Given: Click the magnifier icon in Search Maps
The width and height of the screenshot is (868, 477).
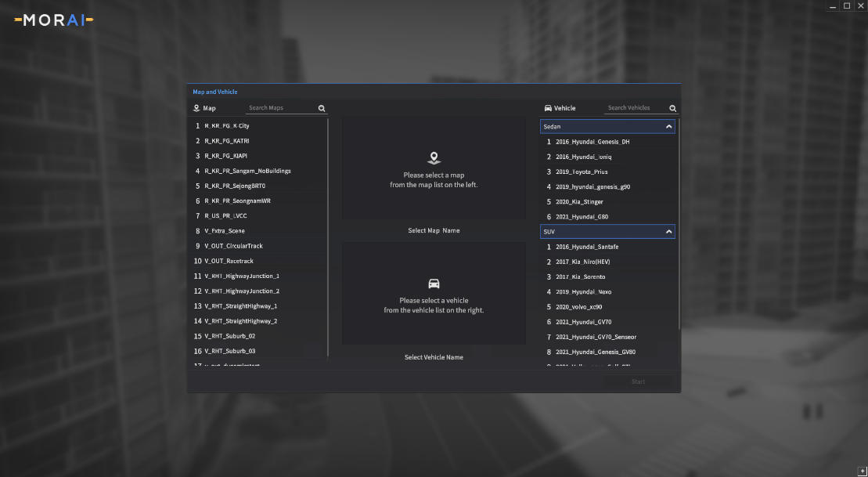Looking at the screenshot, I should pyautogui.click(x=322, y=109).
